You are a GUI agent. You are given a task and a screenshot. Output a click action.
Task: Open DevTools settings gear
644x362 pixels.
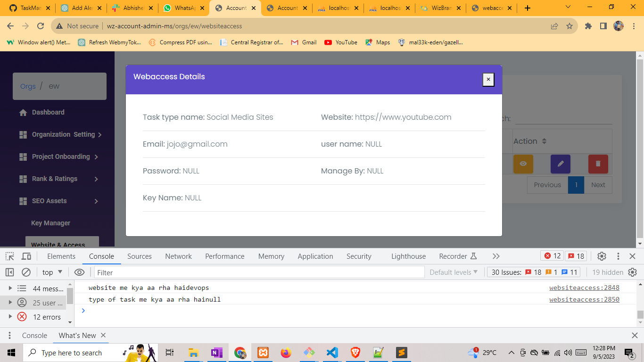point(602,256)
